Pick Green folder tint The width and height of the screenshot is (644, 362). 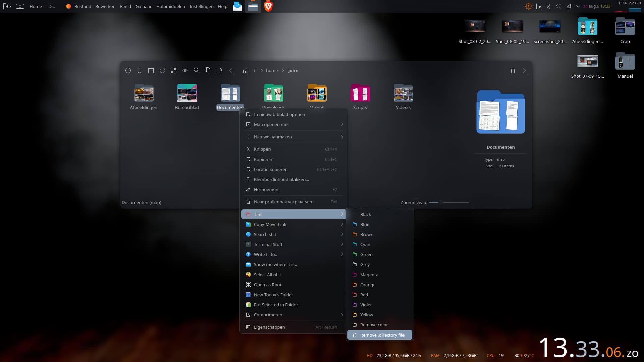click(x=380, y=254)
